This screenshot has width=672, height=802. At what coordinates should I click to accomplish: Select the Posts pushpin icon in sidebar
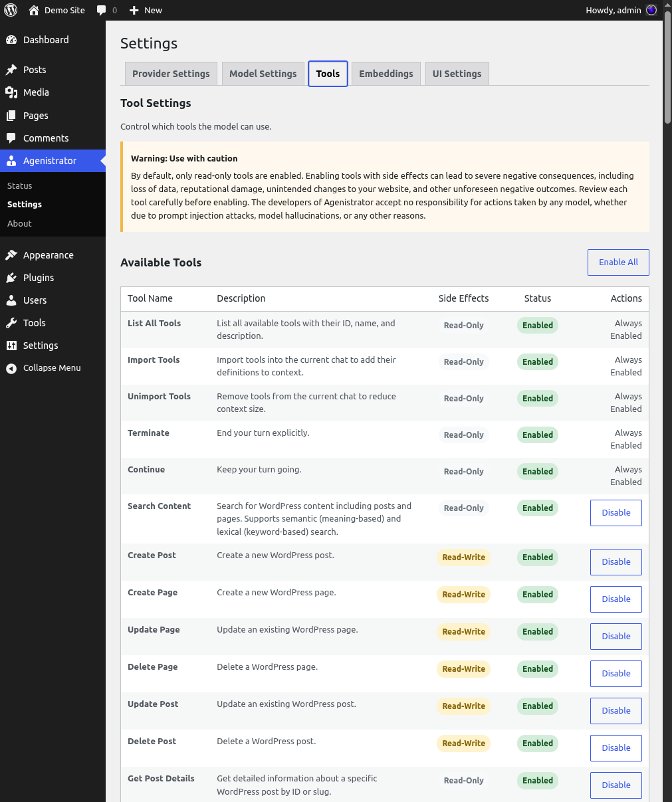point(11,69)
